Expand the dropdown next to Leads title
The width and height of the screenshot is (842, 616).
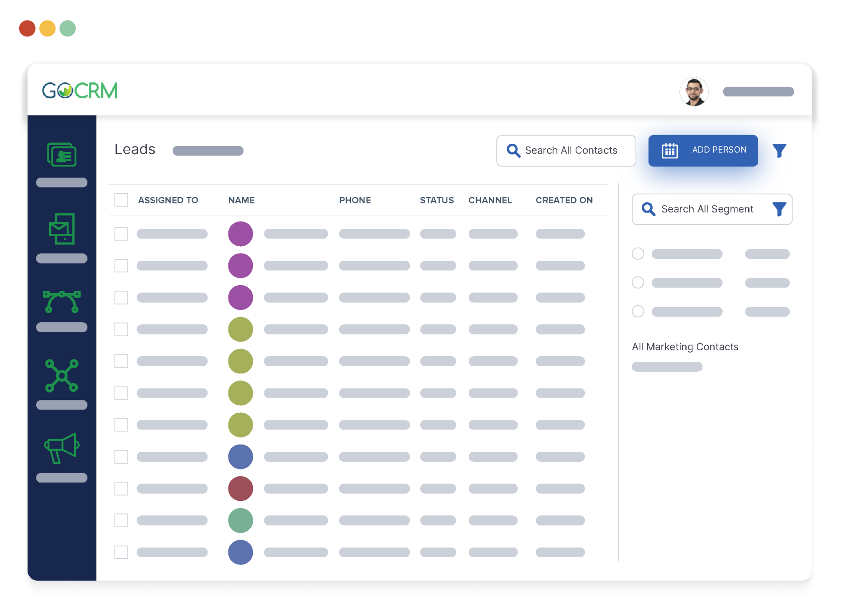coord(208,151)
